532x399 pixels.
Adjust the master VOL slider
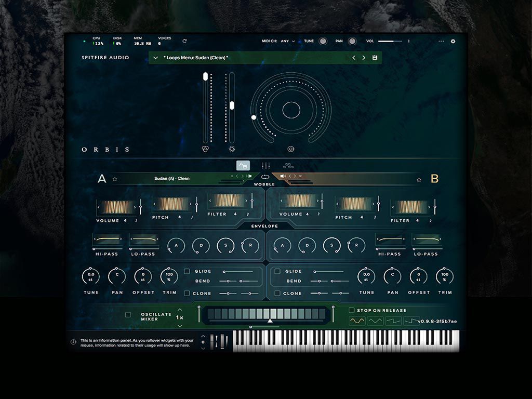(390, 41)
